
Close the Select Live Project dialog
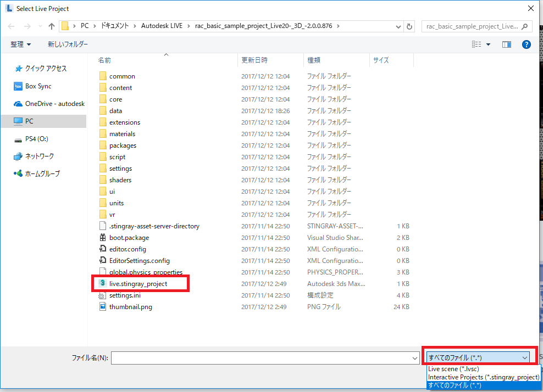point(530,8)
